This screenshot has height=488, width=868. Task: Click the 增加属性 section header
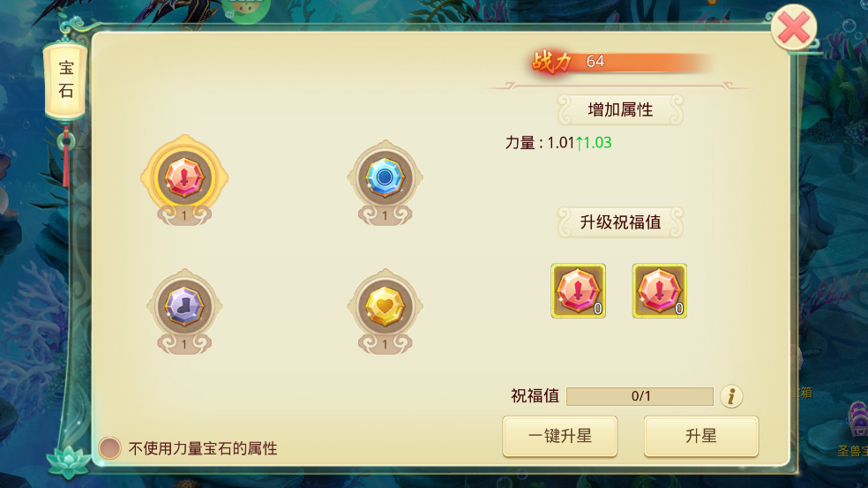coord(620,109)
